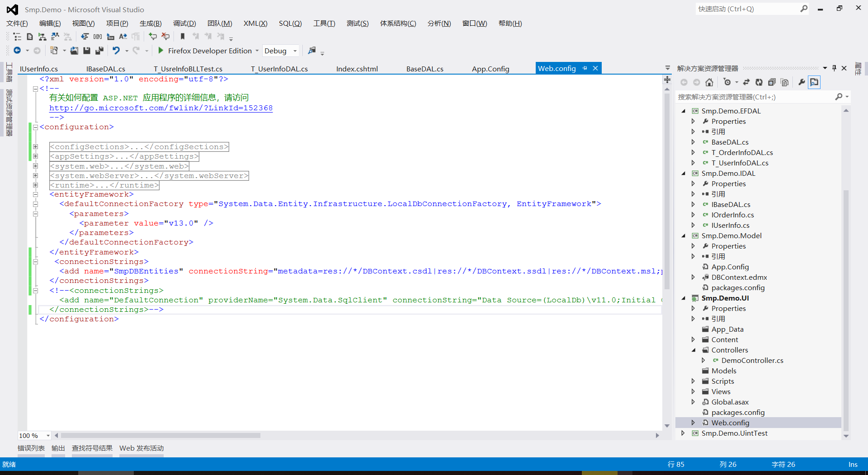Open the 输出 Output panel

58,448
